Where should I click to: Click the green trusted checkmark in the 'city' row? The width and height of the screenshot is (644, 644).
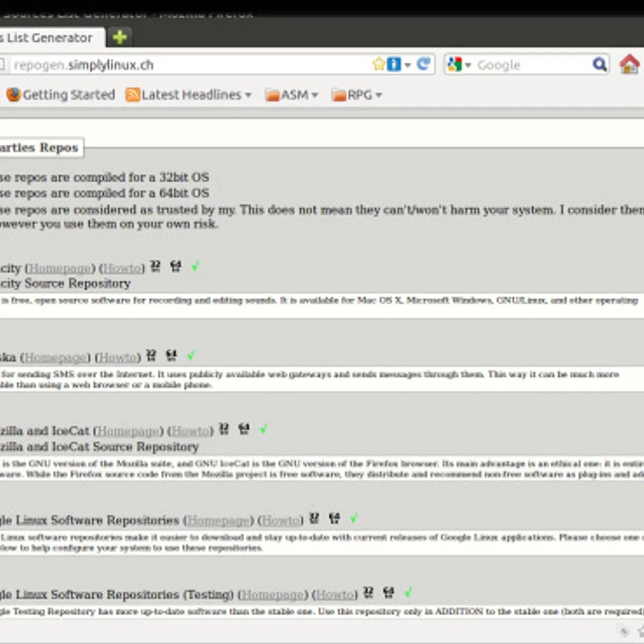tap(195, 266)
